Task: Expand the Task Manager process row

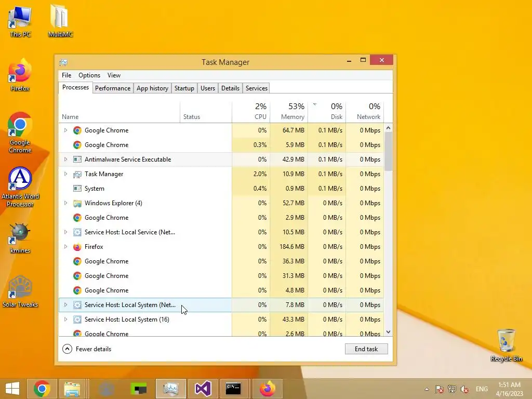Action: click(x=65, y=174)
